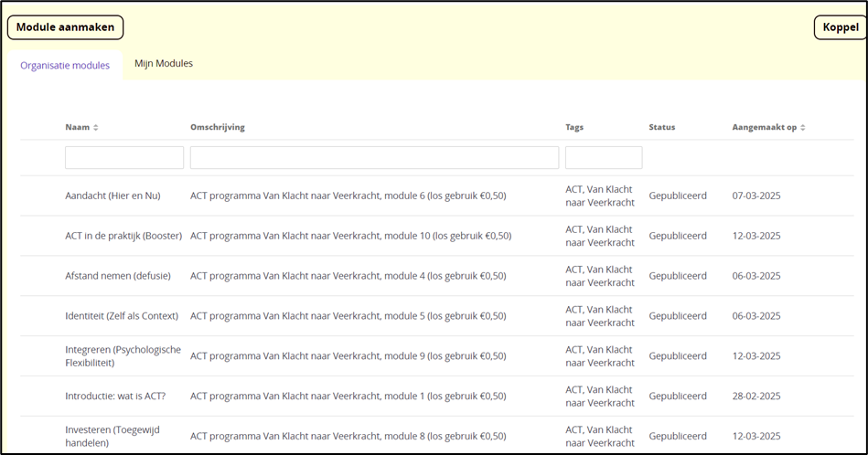Click Gepubliceerd status of Introductie row
This screenshot has height=455, width=868.
pos(677,397)
